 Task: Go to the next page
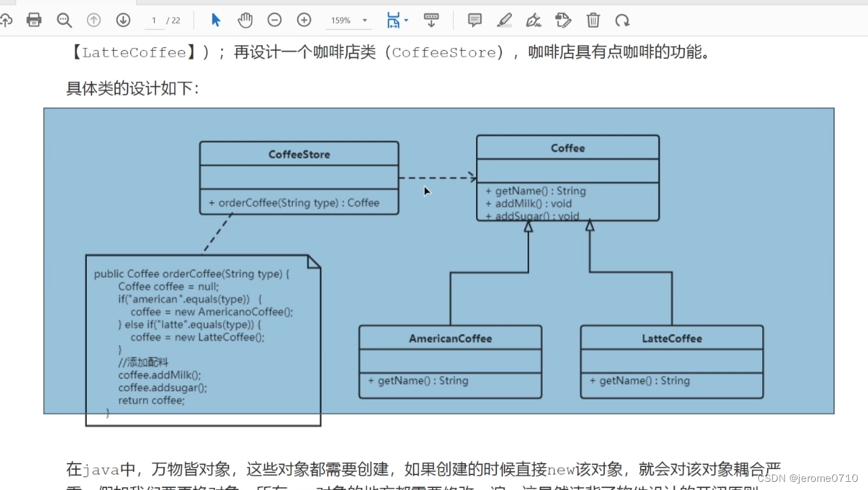point(123,20)
